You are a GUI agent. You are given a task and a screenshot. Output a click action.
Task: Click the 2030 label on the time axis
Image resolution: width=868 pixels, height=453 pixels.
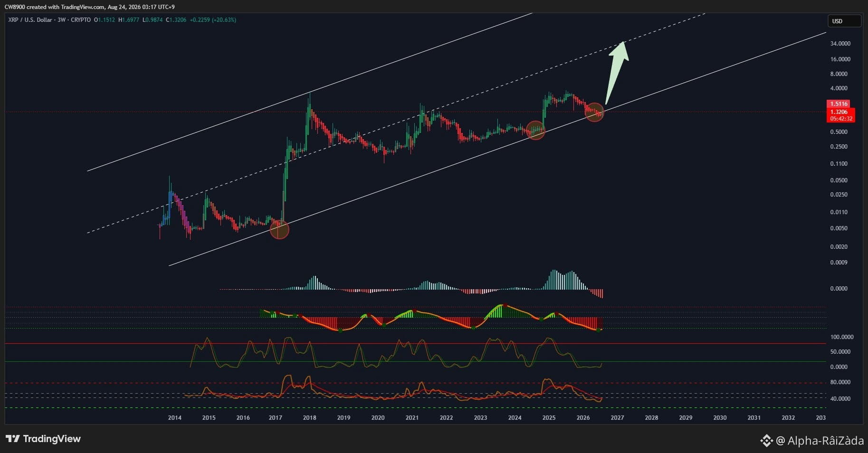click(x=720, y=418)
